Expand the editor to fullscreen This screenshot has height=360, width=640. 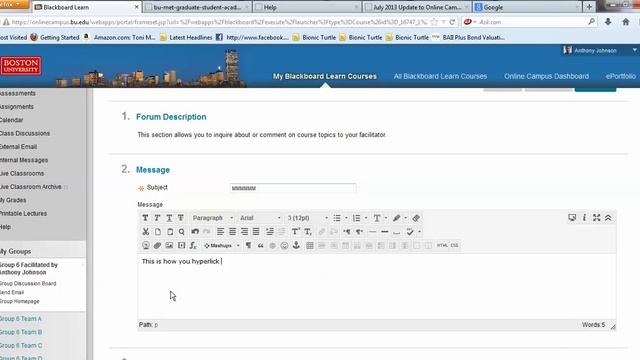pyautogui.click(x=596, y=218)
